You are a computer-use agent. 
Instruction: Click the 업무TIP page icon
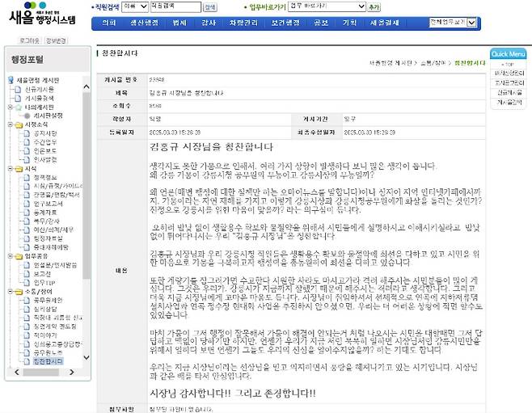27,282
